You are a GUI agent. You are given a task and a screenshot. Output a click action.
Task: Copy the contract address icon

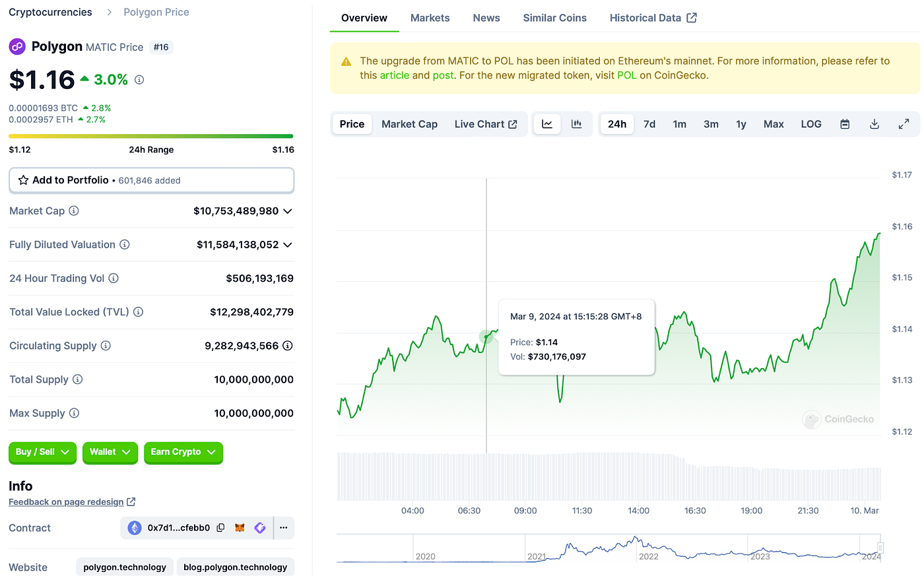tap(220, 528)
